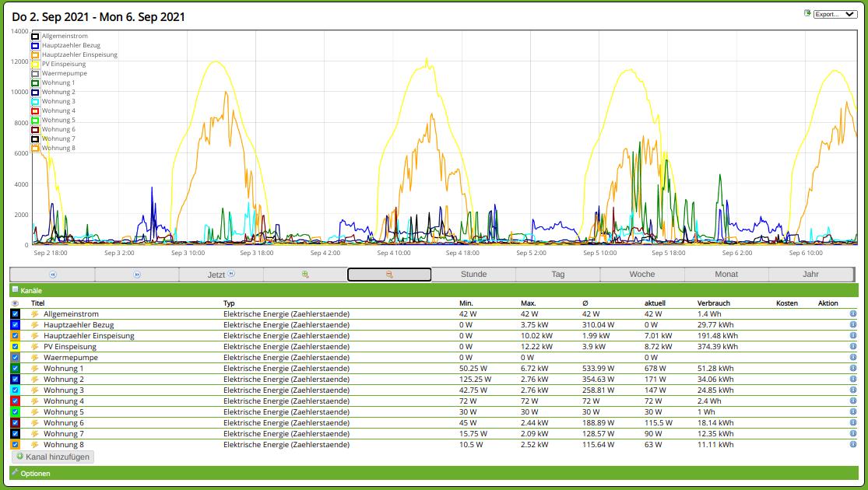The width and height of the screenshot is (868, 490).
Task: Open the Export dropdown
Action: 835,14
